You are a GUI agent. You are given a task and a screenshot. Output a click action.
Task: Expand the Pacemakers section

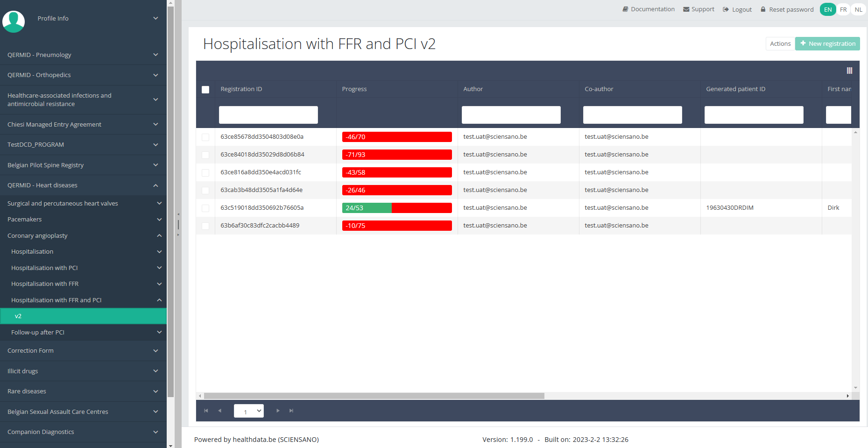click(x=83, y=220)
